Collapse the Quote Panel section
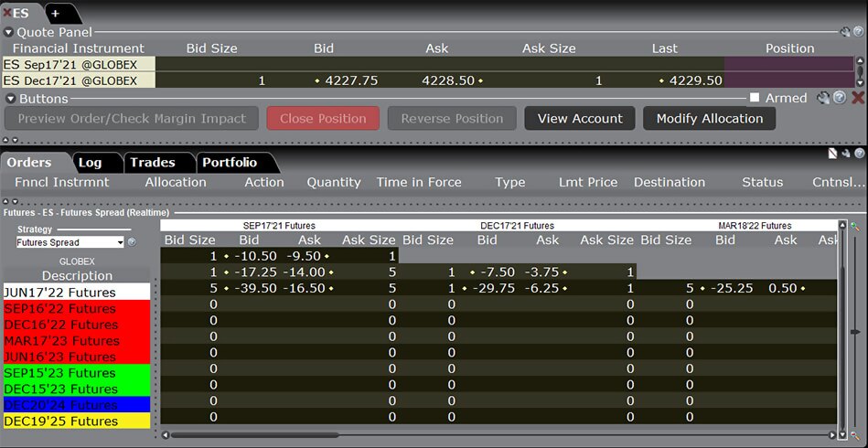The image size is (868, 448). (x=8, y=32)
